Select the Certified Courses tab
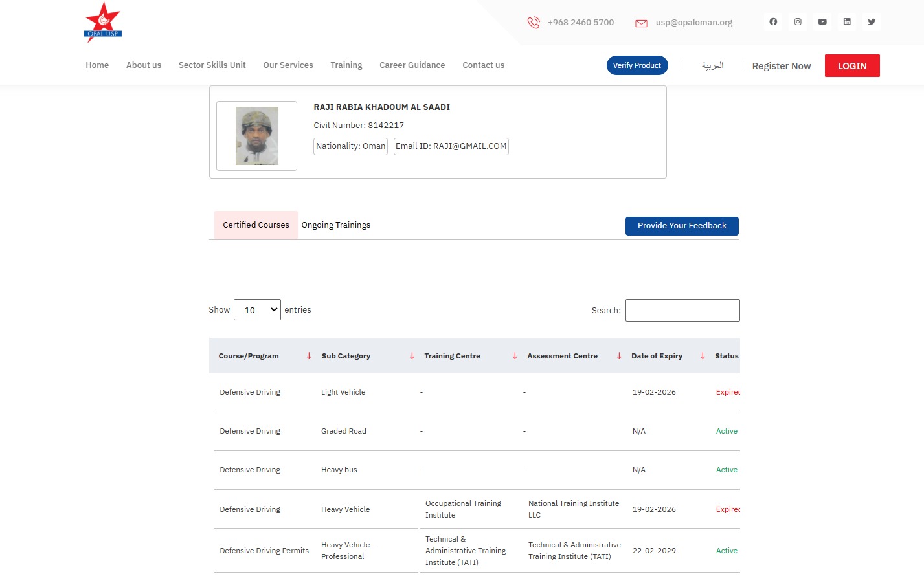924x583 pixels. click(256, 225)
